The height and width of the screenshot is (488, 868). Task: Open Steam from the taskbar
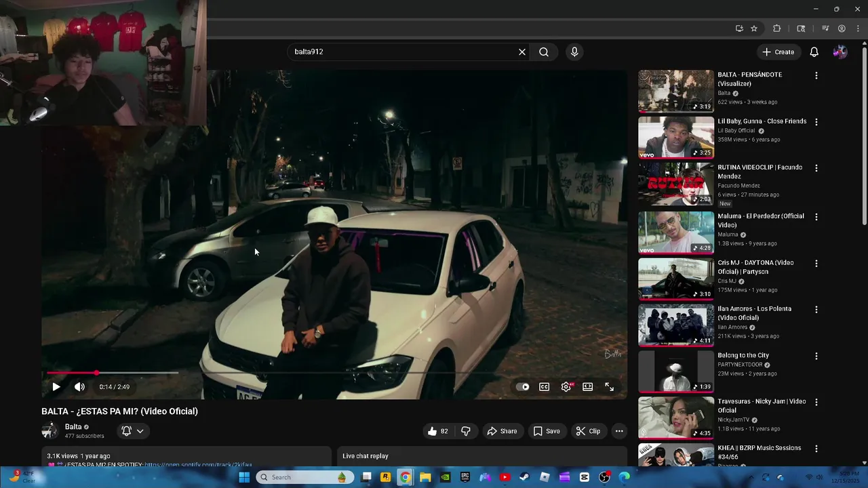coord(525,477)
